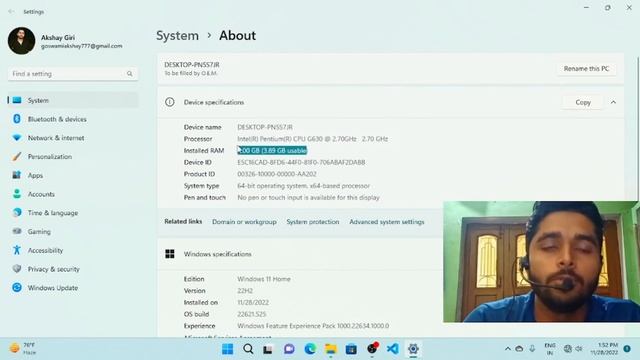The width and height of the screenshot is (640, 360).
Task: Open ENG IN language switcher
Action: (550, 349)
